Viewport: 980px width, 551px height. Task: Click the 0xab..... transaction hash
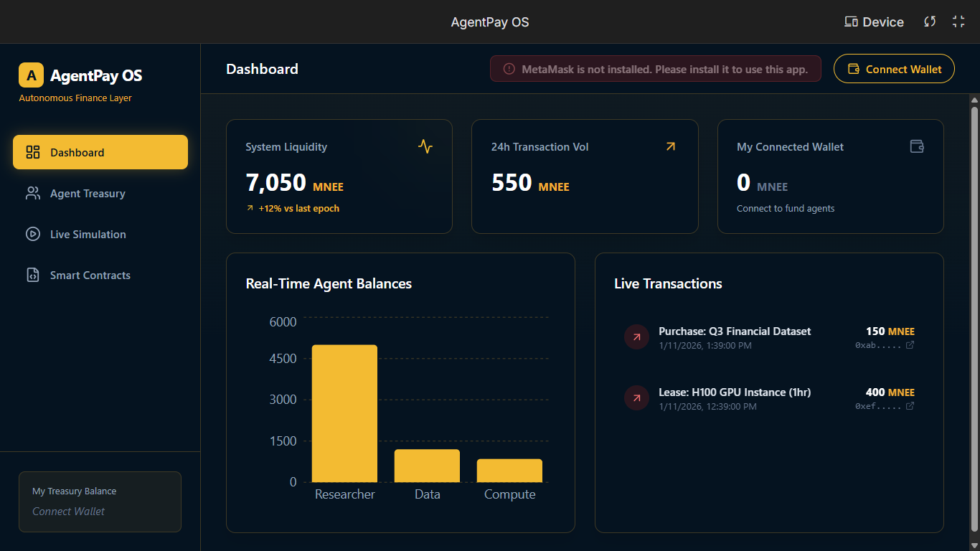click(x=879, y=345)
